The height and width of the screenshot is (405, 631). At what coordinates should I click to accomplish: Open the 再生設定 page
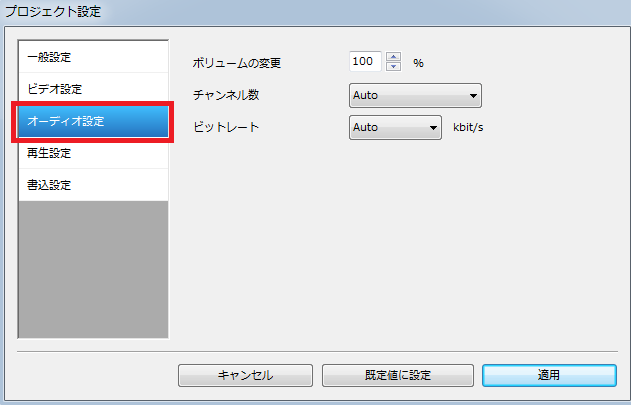point(93,153)
